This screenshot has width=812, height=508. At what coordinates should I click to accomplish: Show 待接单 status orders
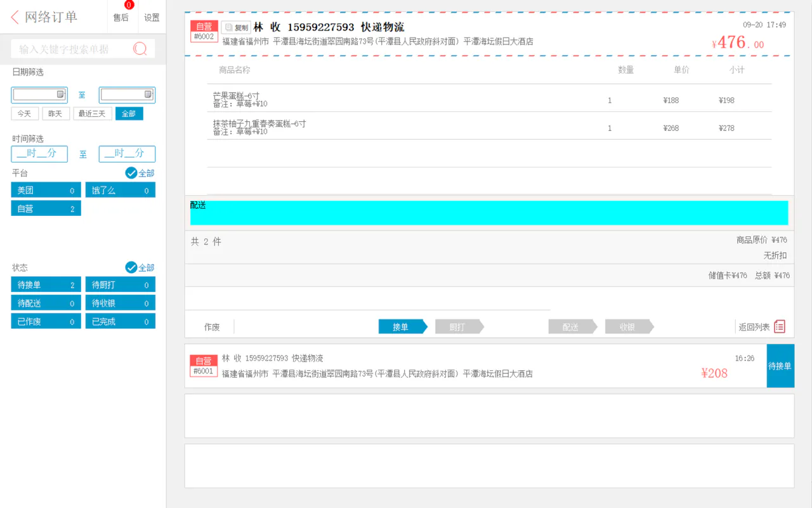pyautogui.click(x=46, y=284)
